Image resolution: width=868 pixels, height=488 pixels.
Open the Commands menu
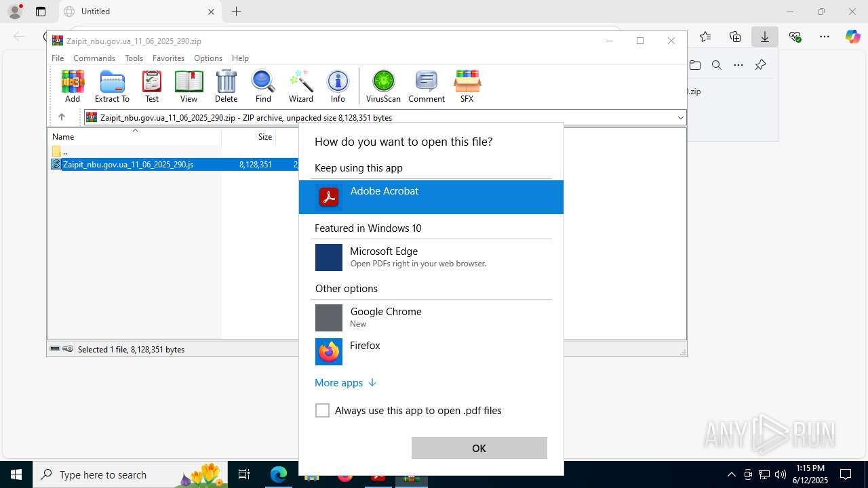click(x=94, y=58)
